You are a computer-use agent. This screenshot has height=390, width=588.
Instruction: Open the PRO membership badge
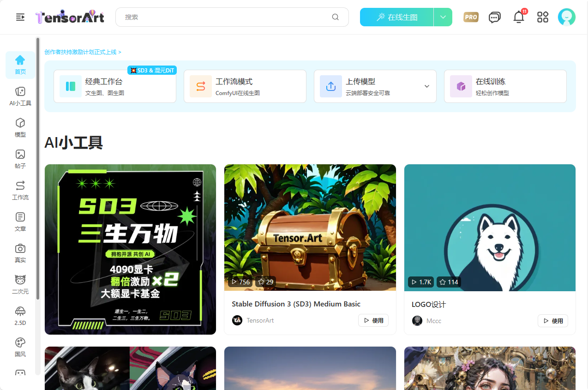[x=471, y=17]
